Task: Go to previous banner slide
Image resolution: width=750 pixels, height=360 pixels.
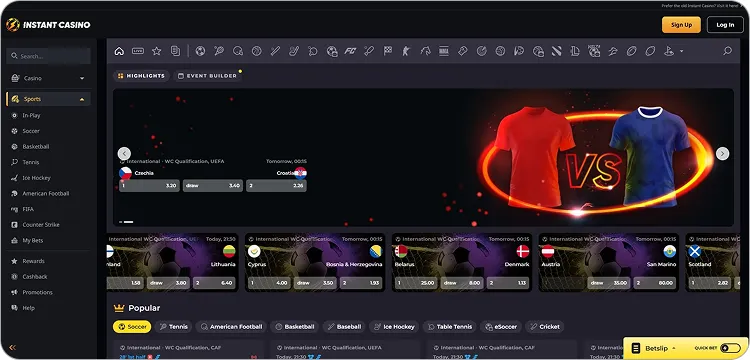Action: [x=124, y=153]
